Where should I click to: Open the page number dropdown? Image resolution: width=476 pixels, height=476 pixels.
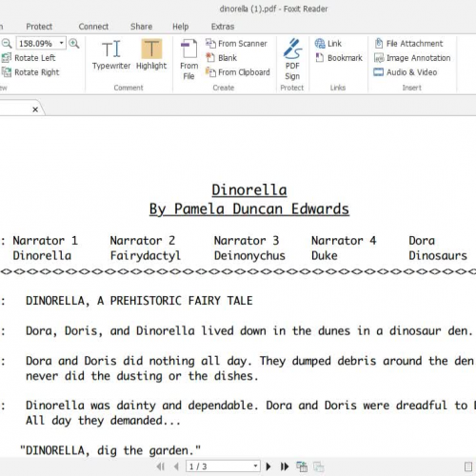(255, 466)
